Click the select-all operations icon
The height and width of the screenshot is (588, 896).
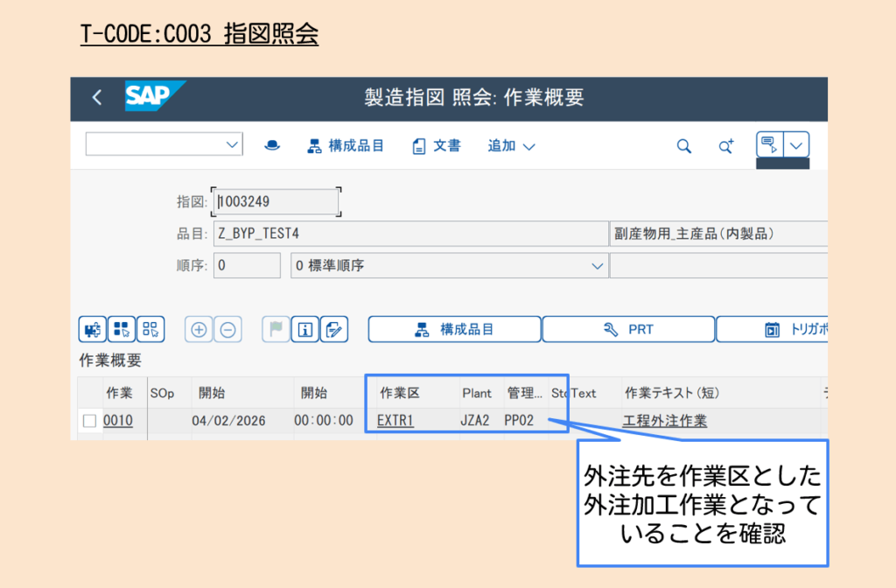tap(121, 329)
